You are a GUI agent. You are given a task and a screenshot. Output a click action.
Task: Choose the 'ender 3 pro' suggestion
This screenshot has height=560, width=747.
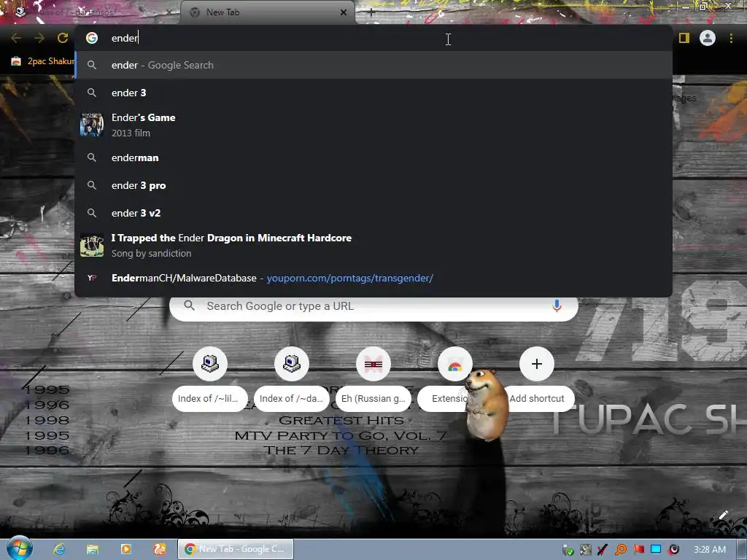coord(373,186)
